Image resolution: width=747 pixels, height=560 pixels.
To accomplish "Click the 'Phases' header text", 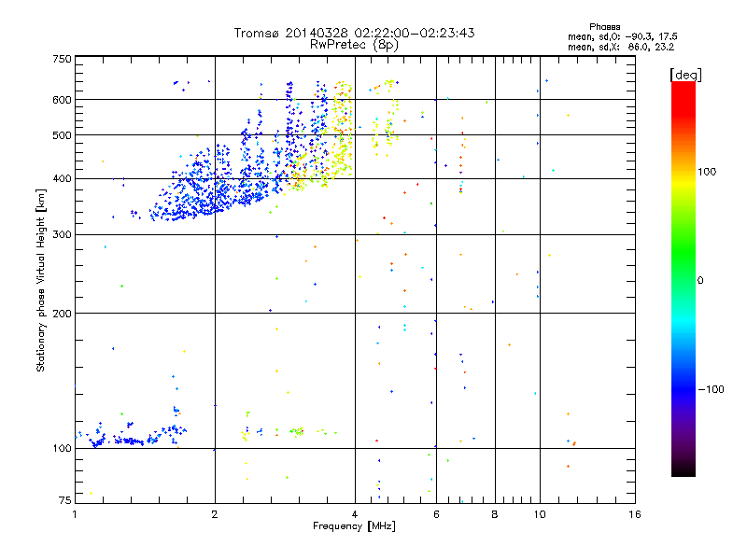I will coord(604,27).
